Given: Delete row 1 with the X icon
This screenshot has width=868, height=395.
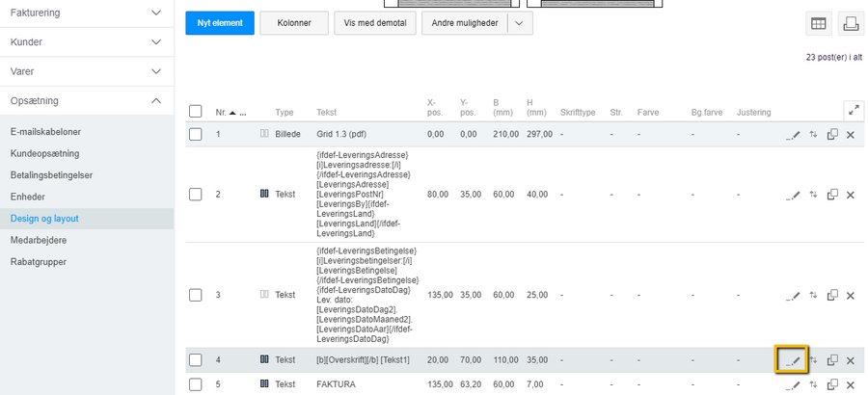Looking at the screenshot, I should tap(850, 134).
